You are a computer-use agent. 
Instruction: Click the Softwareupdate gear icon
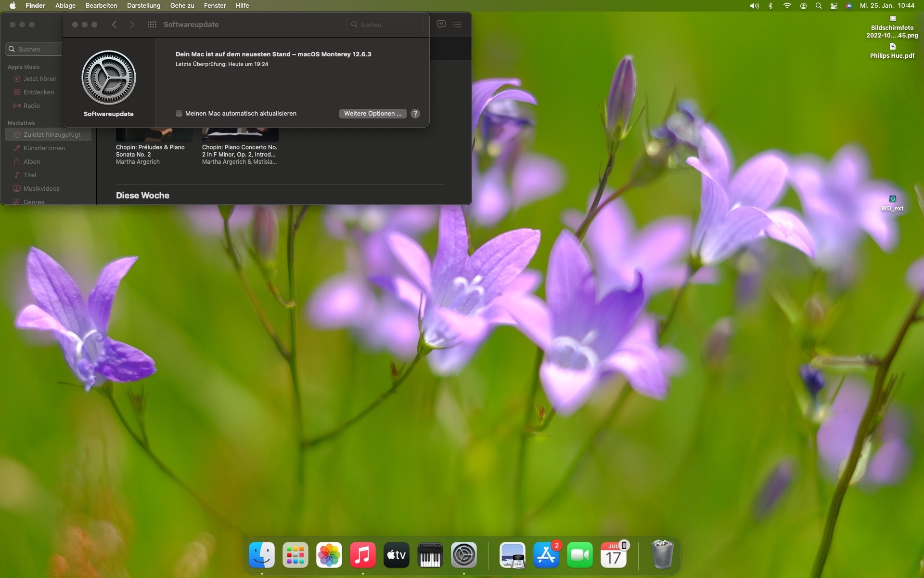[109, 78]
